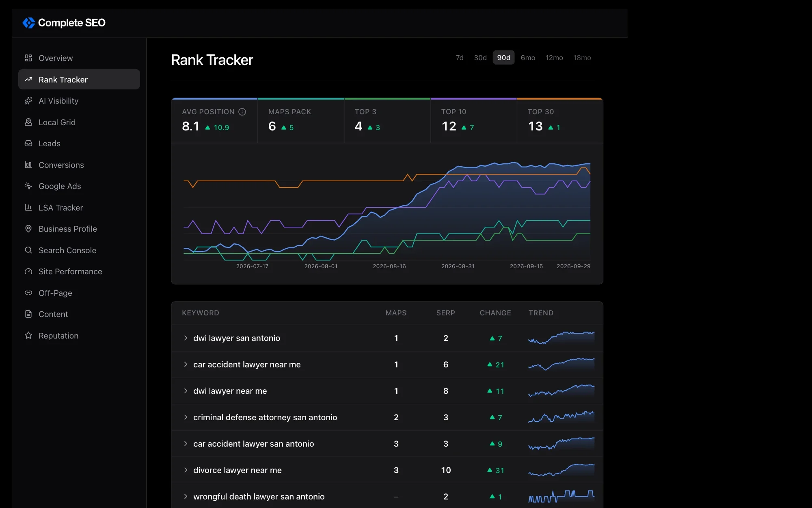Go to AI Visibility section
Screen dimensions: 812x508
(79, 101)
